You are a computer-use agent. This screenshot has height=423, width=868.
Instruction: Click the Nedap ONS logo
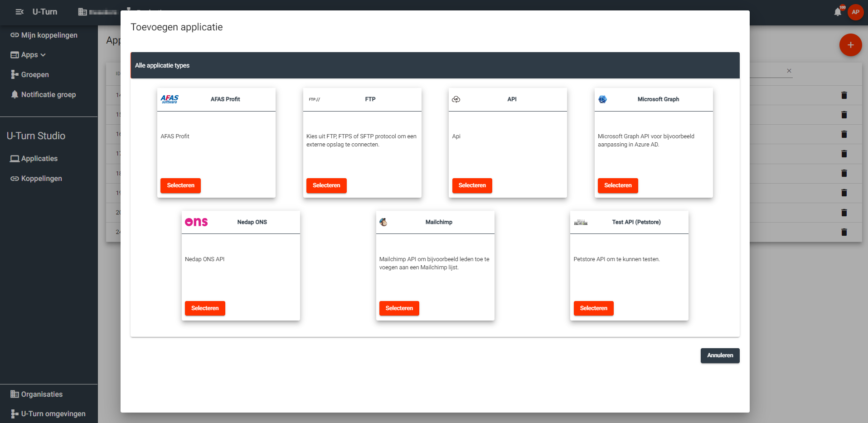coord(196,222)
